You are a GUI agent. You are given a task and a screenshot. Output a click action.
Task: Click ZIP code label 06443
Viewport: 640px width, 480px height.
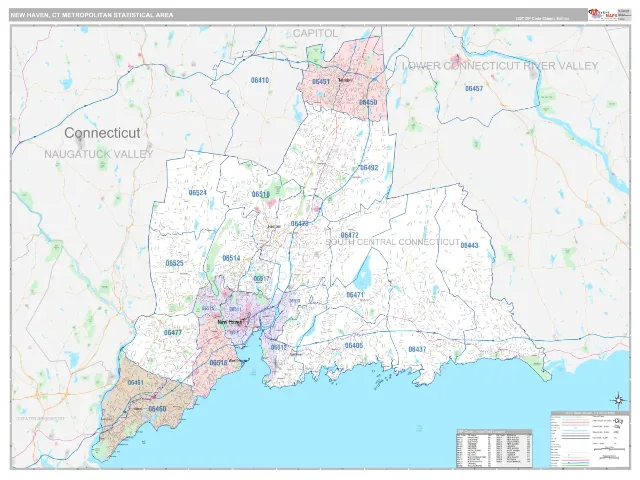pos(469,245)
